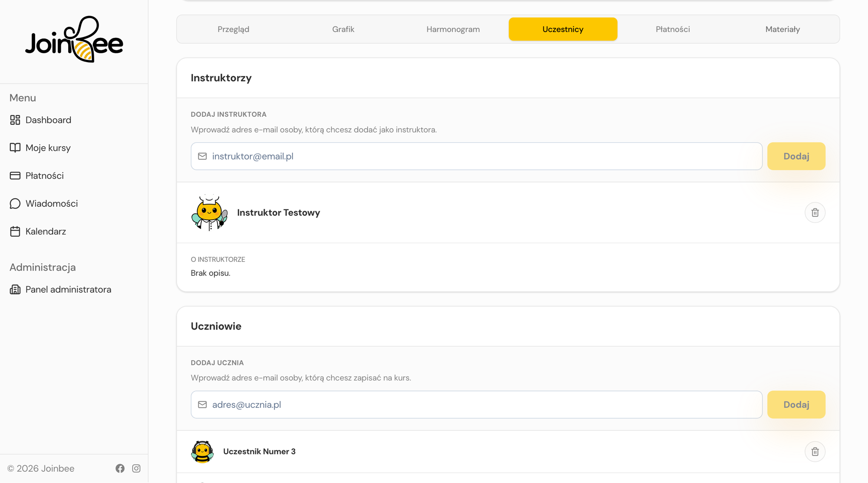Image resolution: width=868 pixels, height=483 pixels.
Task: Click the JoinBee logo
Action: click(x=74, y=39)
